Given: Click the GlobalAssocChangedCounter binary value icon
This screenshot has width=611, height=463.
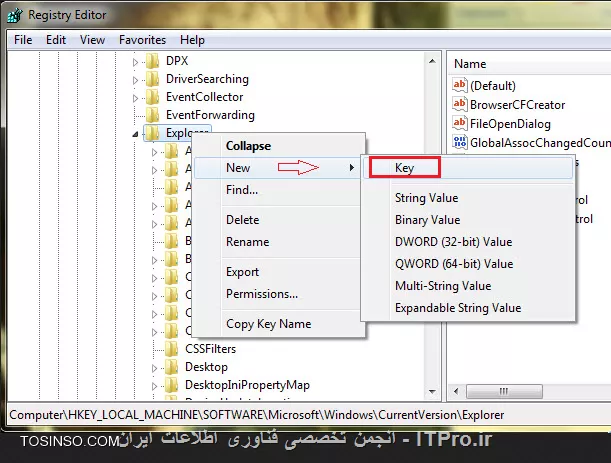Looking at the screenshot, I should click(459, 142).
